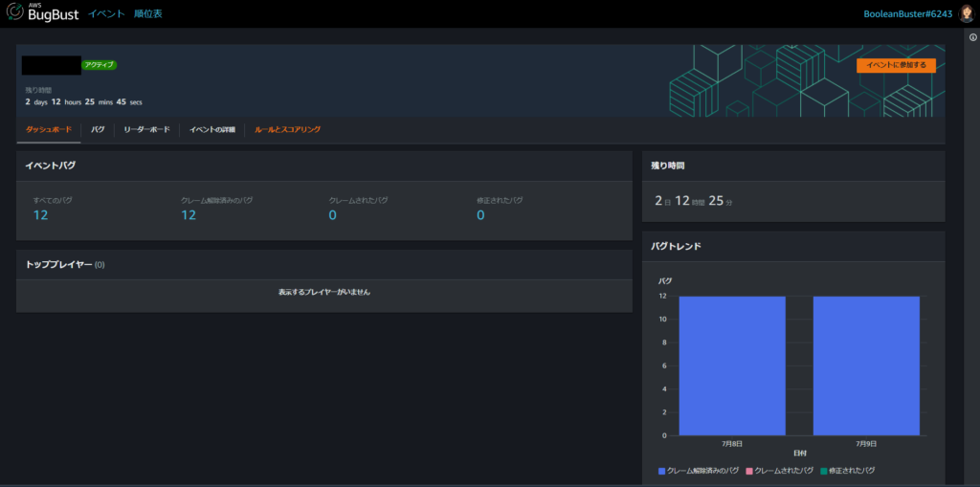Click the クレームされたバグ count 0
Screen dimensions: 980x487
point(332,215)
